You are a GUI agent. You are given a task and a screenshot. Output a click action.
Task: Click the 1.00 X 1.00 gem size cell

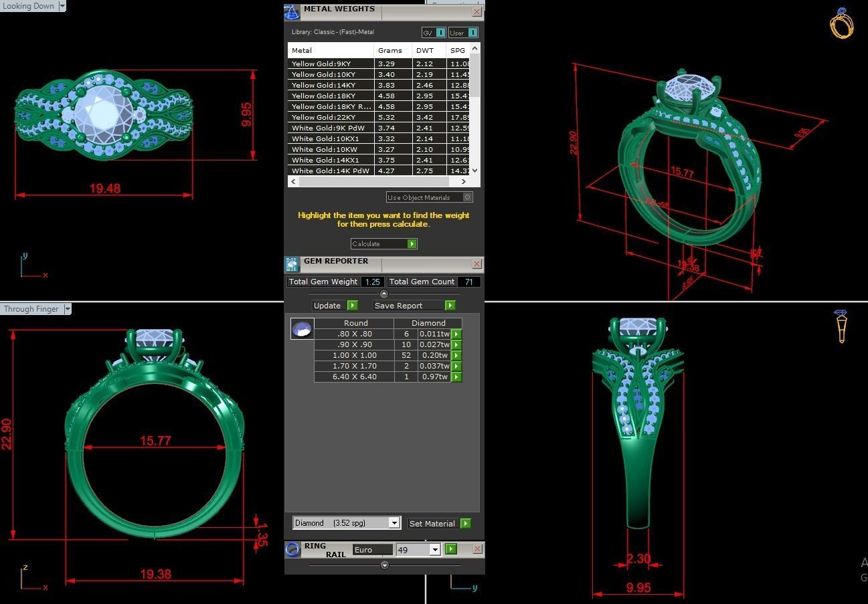(355, 355)
